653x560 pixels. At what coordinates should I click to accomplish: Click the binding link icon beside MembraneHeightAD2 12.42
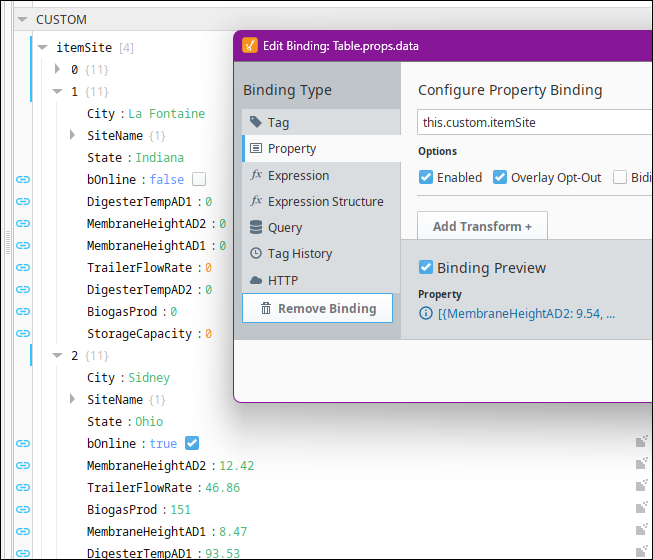coord(23,466)
